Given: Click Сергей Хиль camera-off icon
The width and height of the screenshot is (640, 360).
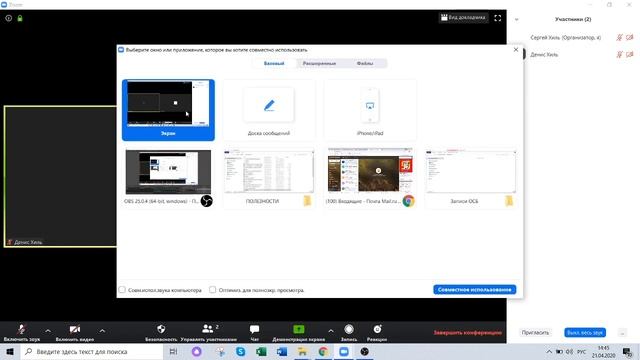Looking at the screenshot, I should pyautogui.click(x=630, y=37).
